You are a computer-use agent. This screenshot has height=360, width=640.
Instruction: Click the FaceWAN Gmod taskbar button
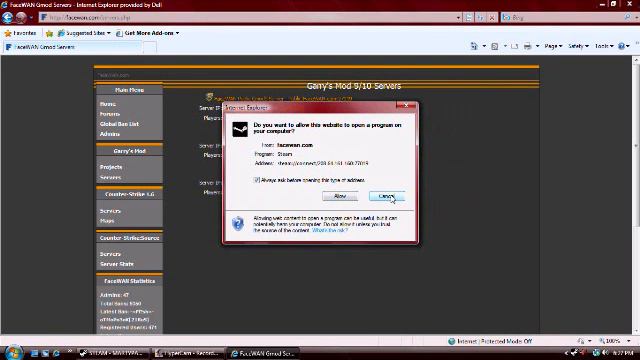(263, 353)
